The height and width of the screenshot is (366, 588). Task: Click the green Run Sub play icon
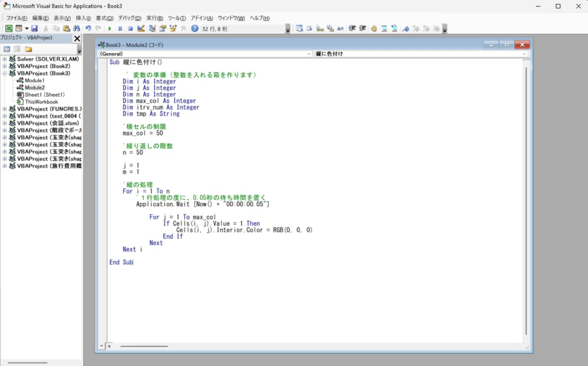click(x=109, y=28)
